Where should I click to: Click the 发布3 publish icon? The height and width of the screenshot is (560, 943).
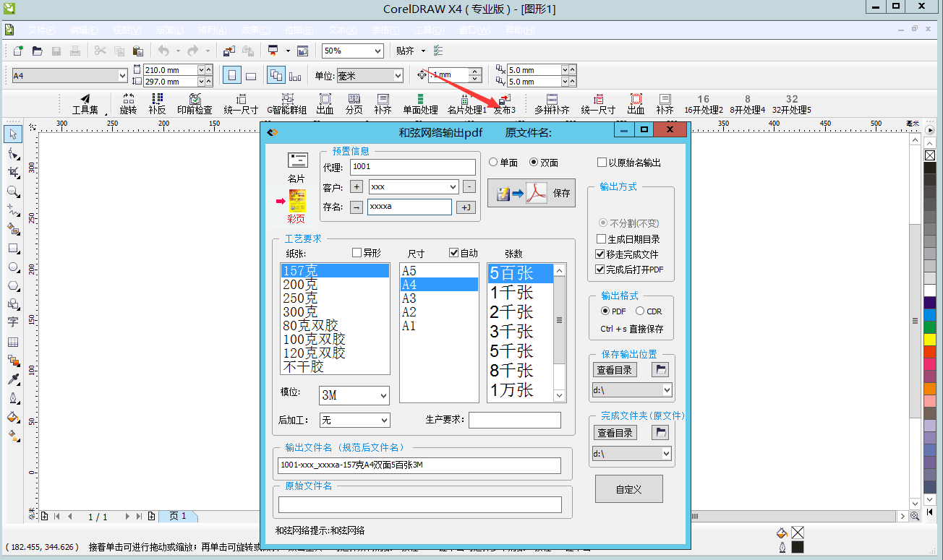pyautogui.click(x=505, y=104)
